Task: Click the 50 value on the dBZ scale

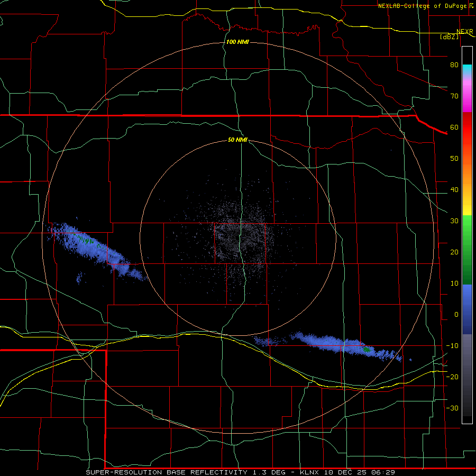Action: [x=454, y=159]
